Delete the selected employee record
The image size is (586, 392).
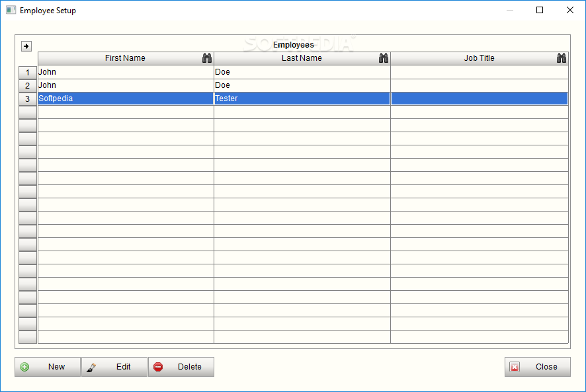(181, 367)
